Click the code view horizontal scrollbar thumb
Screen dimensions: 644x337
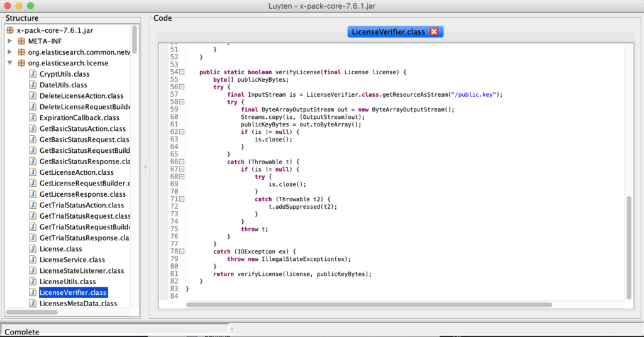point(369,304)
